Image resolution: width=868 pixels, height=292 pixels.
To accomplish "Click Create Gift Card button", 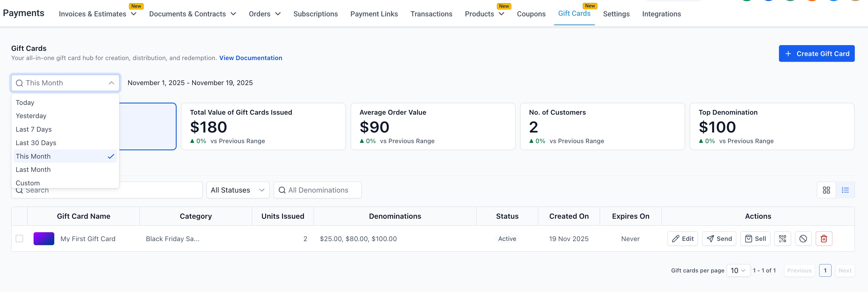I will pyautogui.click(x=817, y=54).
